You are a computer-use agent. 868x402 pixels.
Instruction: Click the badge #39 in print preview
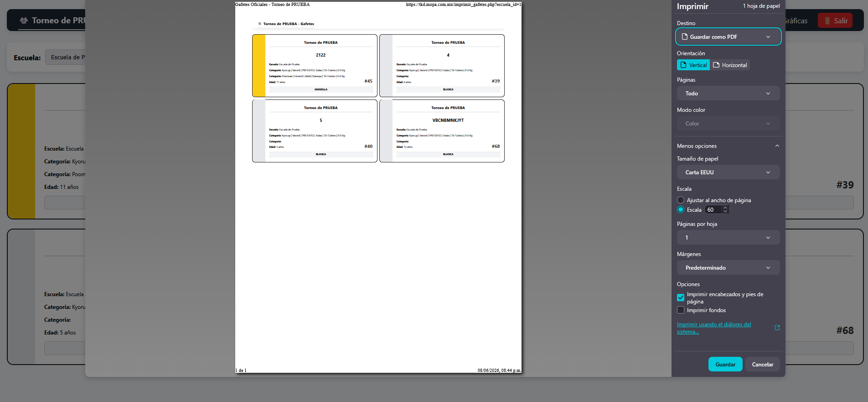pos(442,65)
